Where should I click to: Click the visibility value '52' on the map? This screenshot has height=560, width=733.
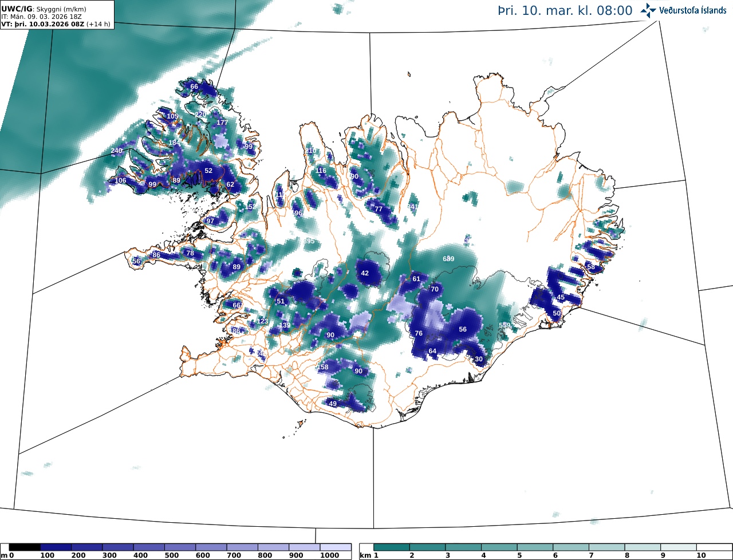(x=208, y=171)
